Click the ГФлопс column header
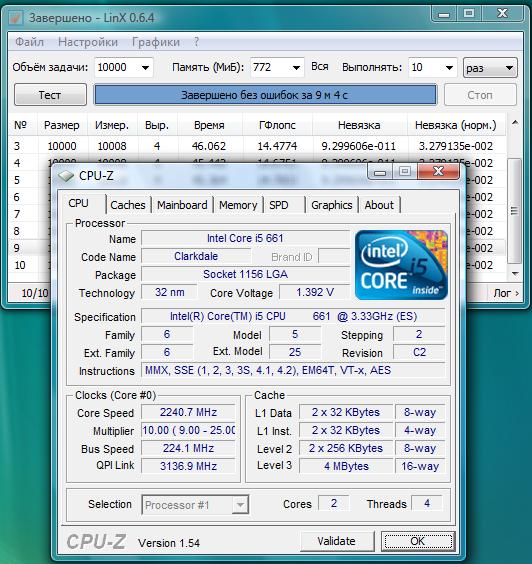This screenshot has height=564, width=532. point(277,125)
